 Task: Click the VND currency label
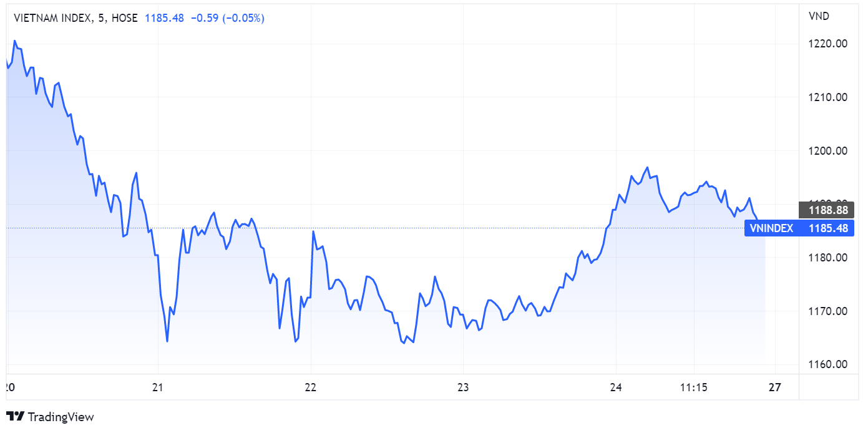[x=818, y=16]
